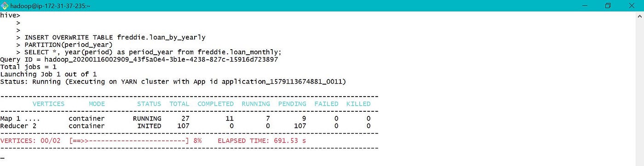Maximize the hadoop terminal window
The image size is (644, 166).
coord(608,6)
